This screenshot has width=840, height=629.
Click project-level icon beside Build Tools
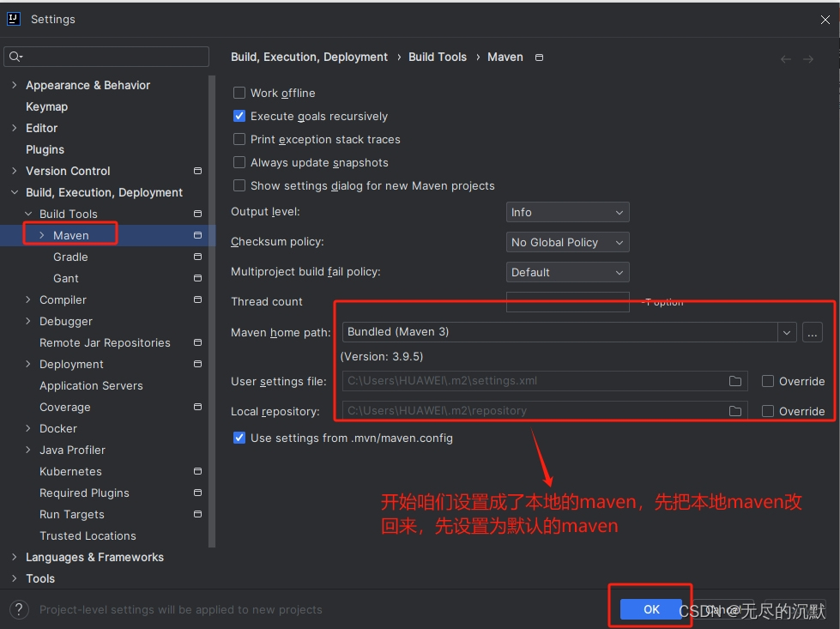197,214
